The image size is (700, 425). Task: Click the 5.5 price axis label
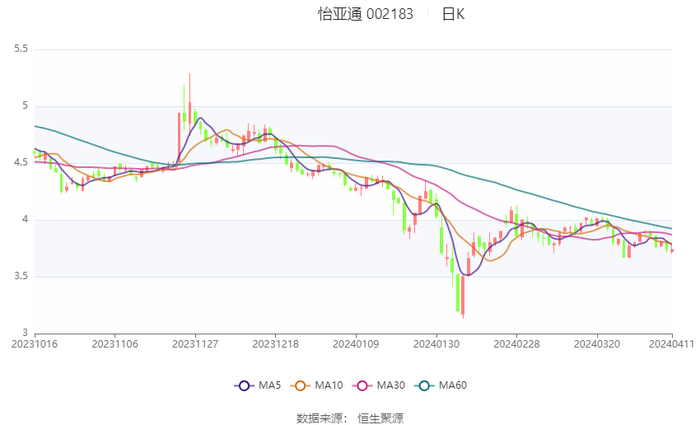(20, 49)
